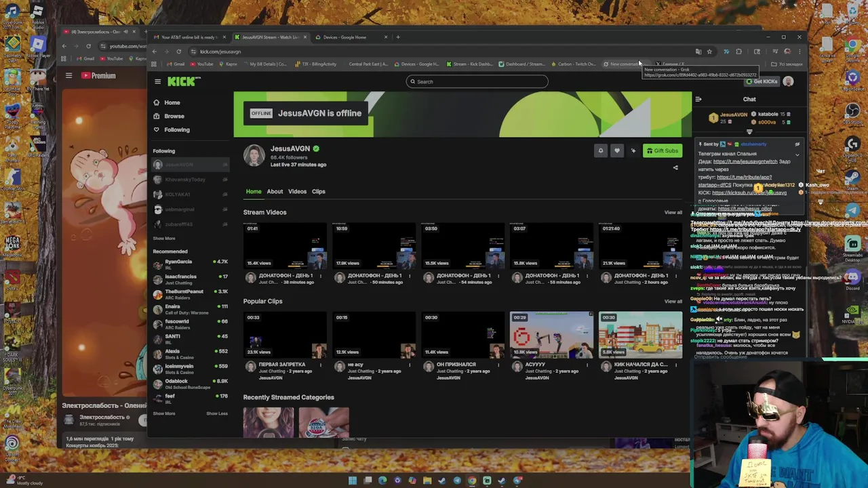The width and height of the screenshot is (868, 488).
Task: Bookmark this page with the star
Action: coord(709,52)
